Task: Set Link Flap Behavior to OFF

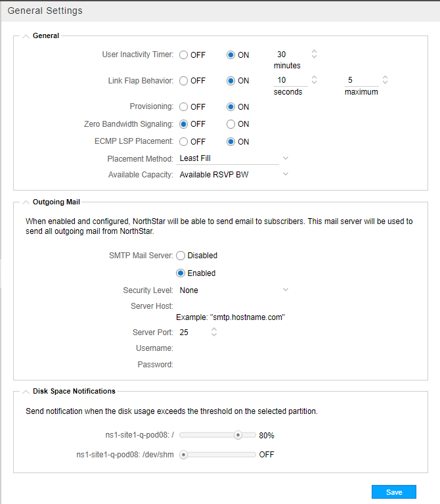Action: pos(184,81)
